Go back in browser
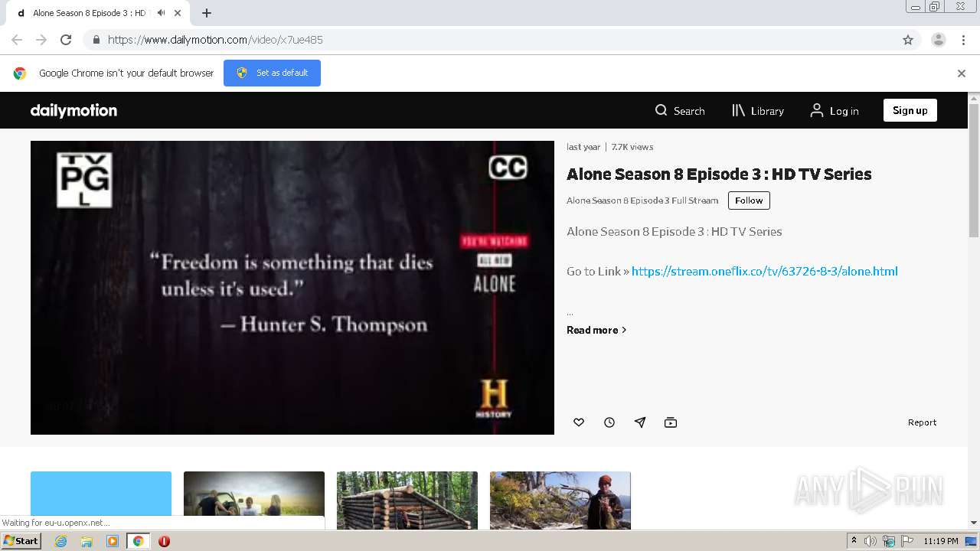Viewport: 980px width, 551px height. click(17, 40)
